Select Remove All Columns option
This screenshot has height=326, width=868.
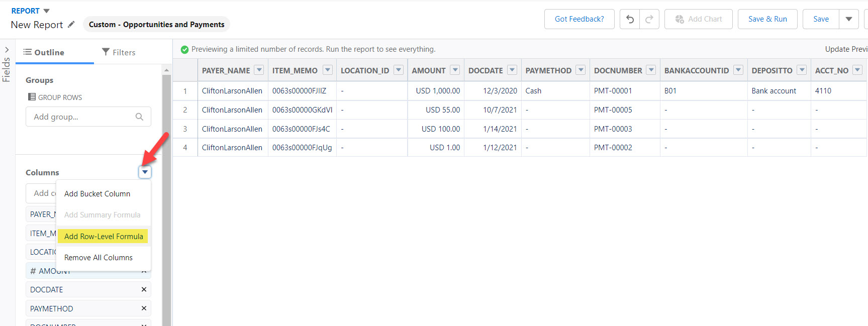[x=99, y=258]
